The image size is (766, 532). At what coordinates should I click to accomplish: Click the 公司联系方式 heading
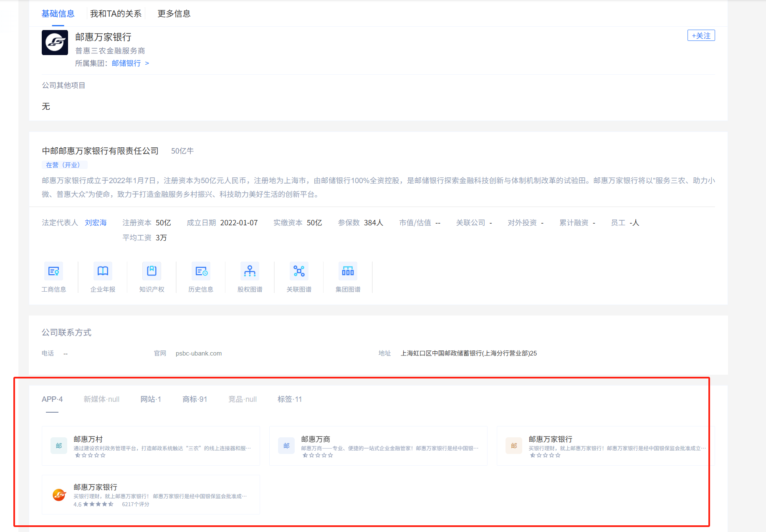[x=66, y=333]
